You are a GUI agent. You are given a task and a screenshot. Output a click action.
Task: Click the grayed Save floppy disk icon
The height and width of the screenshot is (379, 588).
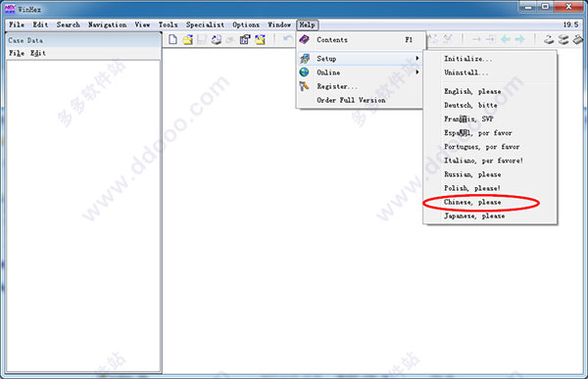(202, 39)
